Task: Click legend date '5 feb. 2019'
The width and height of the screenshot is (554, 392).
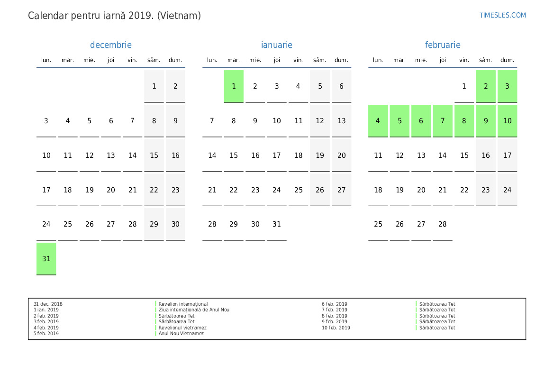Action: pyautogui.click(x=46, y=333)
